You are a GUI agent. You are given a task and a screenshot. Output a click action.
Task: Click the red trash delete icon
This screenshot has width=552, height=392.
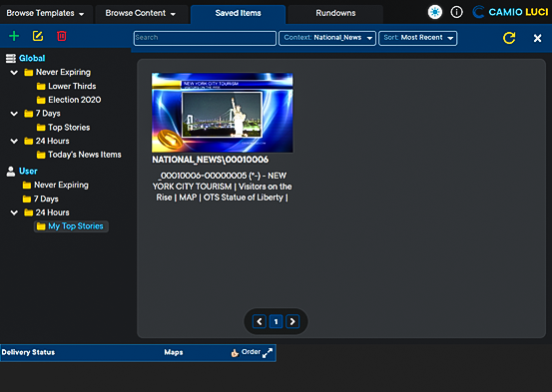point(62,36)
